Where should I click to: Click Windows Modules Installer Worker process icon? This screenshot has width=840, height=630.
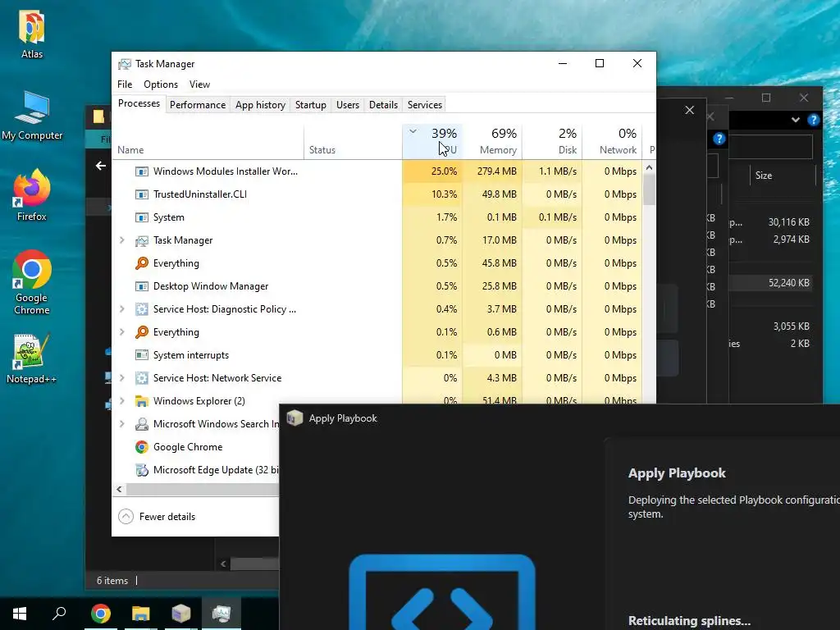coord(141,171)
